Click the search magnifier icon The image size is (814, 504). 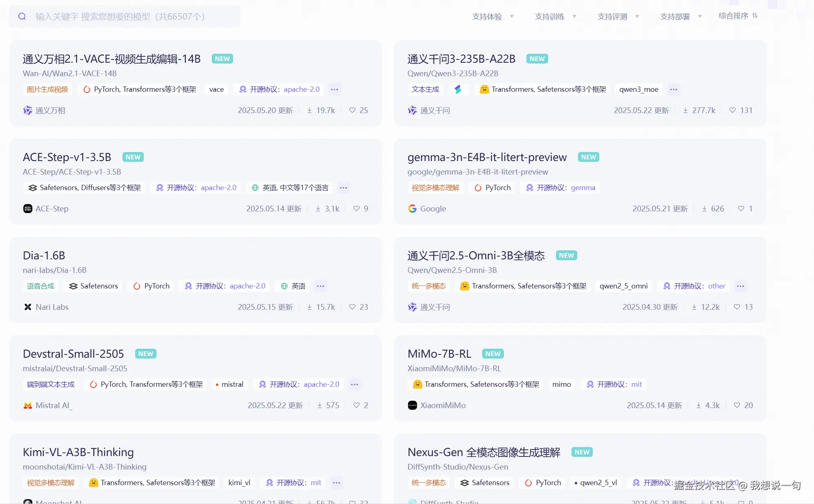(22, 16)
